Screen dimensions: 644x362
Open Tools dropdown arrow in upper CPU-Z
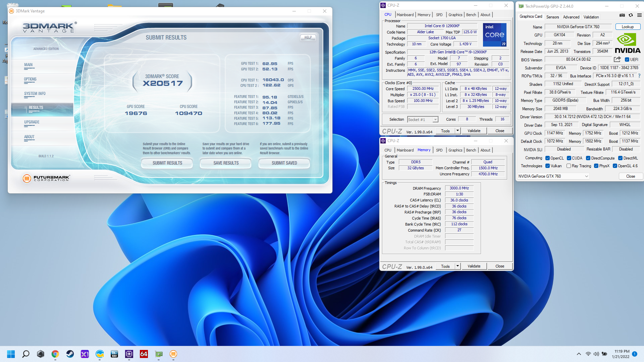point(458,131)
